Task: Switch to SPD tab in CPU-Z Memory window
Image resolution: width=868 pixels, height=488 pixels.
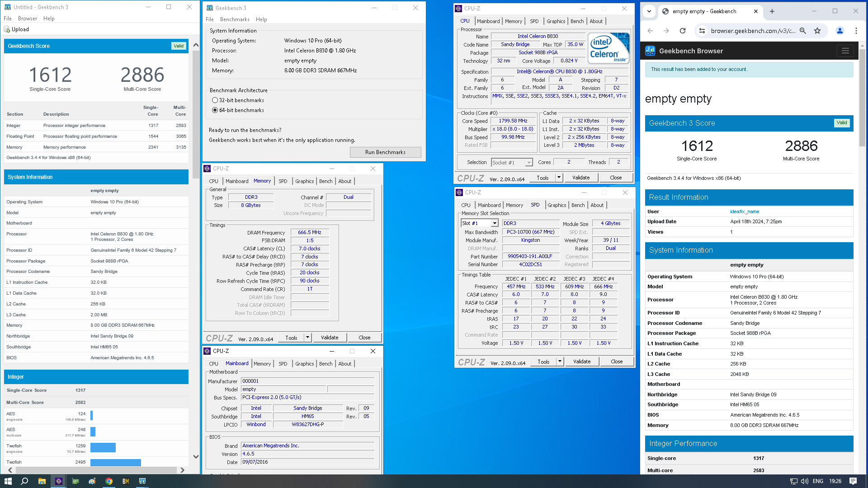Action: pos(283,181)
